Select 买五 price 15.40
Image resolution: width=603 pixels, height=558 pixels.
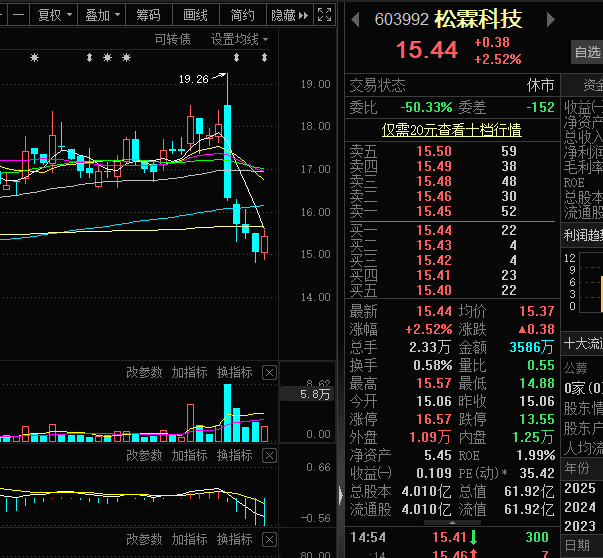(x=434, y=290)
